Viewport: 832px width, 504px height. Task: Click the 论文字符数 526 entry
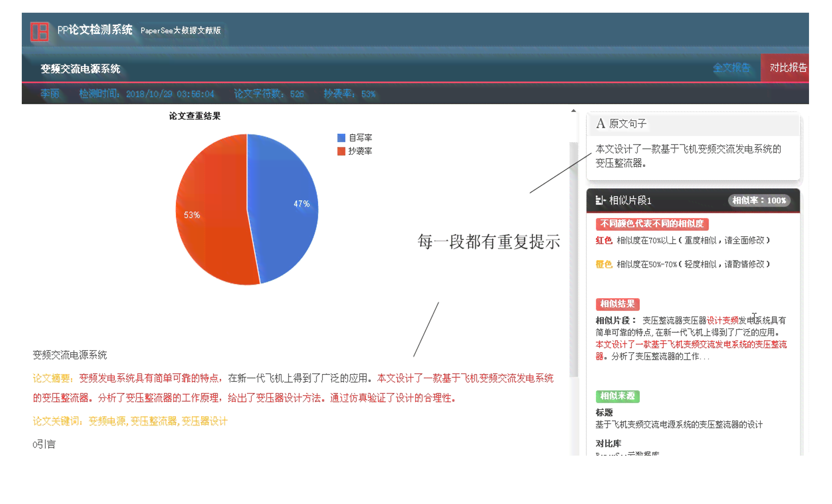[x=269, y=93]
